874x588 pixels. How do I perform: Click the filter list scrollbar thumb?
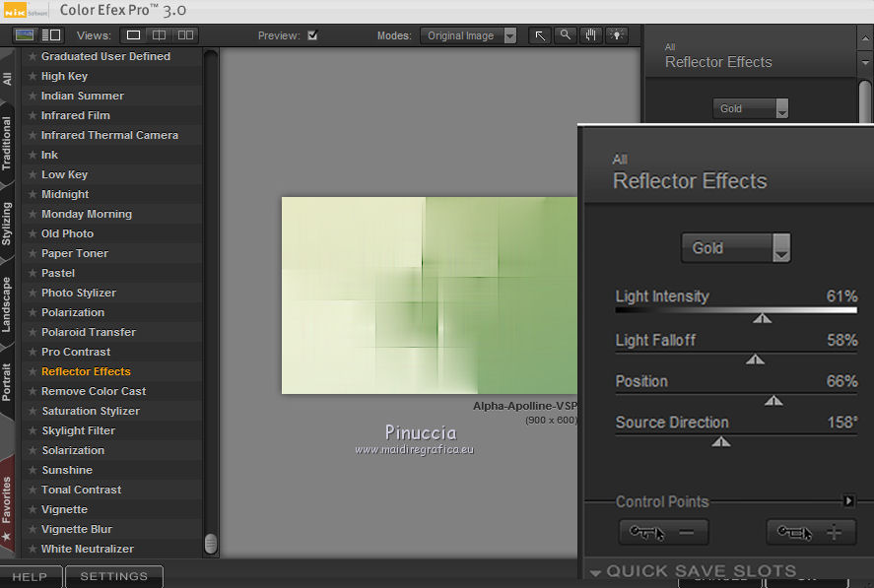tap(211, 544)
